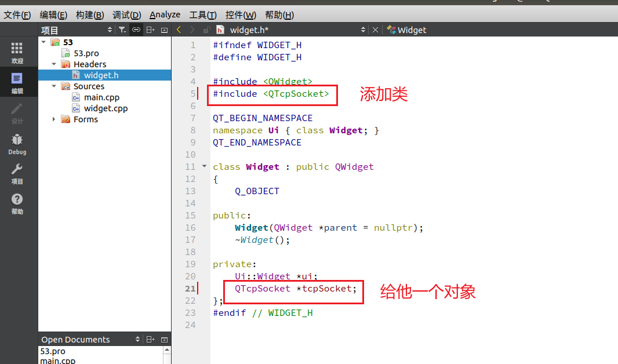Collapse the Sources folder
The width and height of the screenshot is (618, 364).
coord(54,86)
